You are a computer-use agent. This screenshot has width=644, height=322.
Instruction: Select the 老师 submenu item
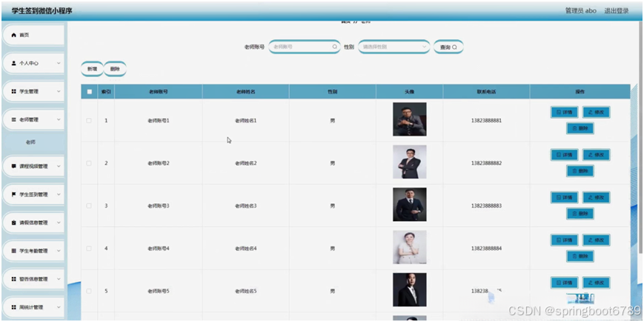(30, 142)
